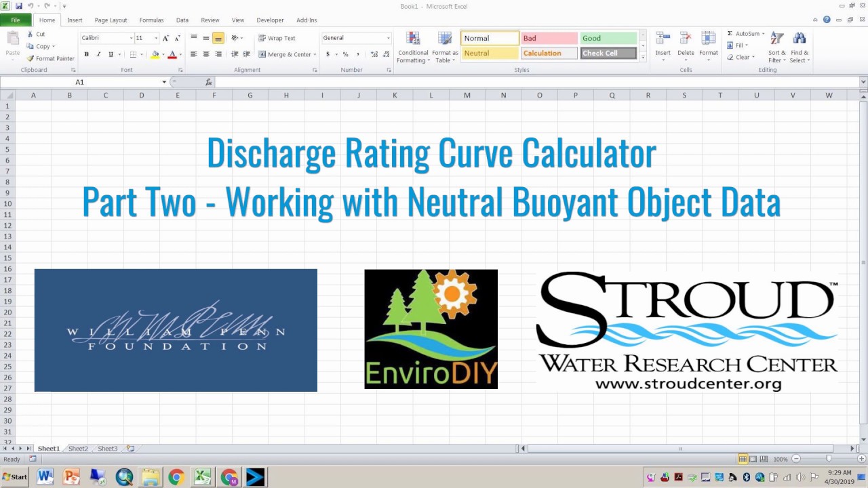Image resolution: width=868 pixels, height=488 pixels.
Task: Switch to the Data tab
Action: [x=182, y=20]
